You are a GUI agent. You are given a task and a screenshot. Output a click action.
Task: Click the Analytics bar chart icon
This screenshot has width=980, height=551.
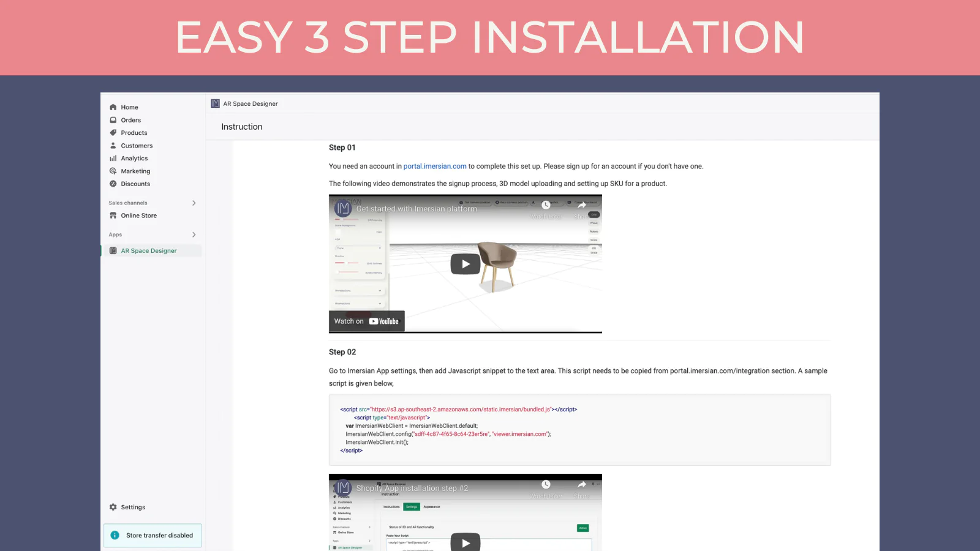click(x=113, y=159)
